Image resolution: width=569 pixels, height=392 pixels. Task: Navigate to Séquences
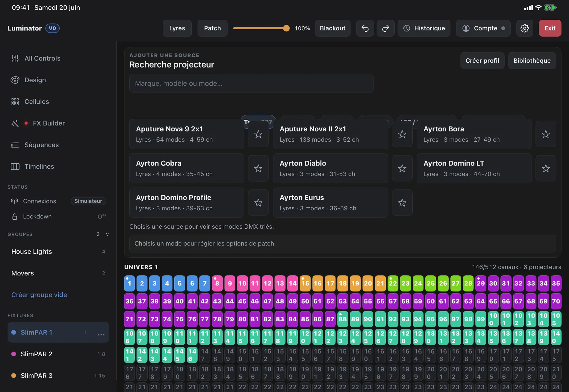[x=58, y=145]
